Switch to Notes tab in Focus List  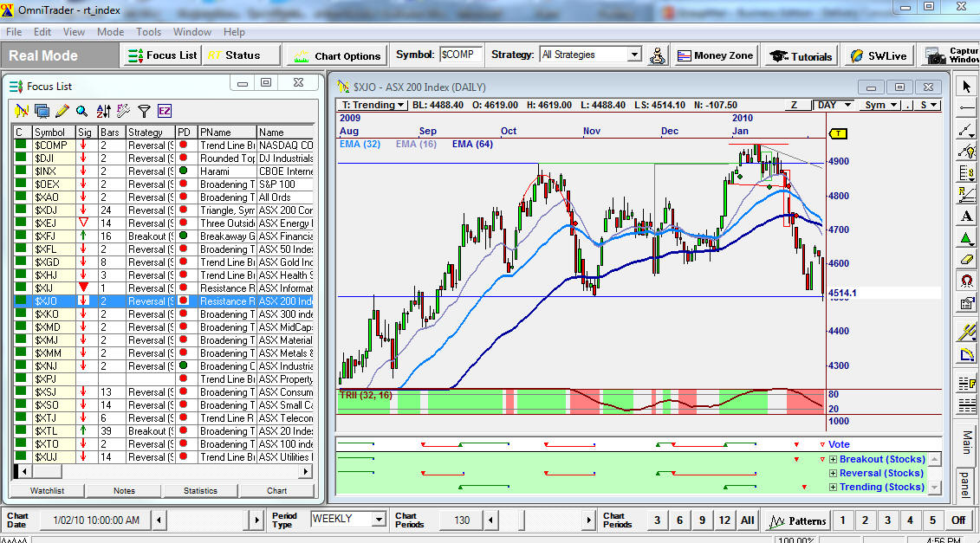point(125,490)
